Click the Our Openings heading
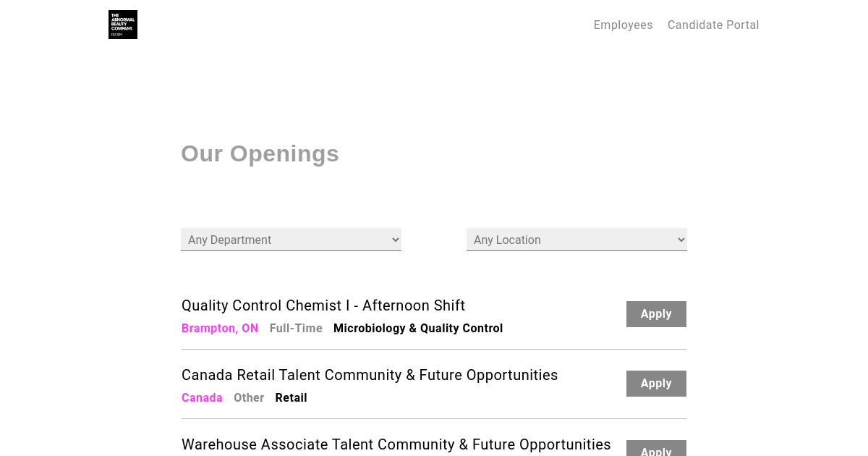Viewport: 868px width, 456px height. click(260, 153)
